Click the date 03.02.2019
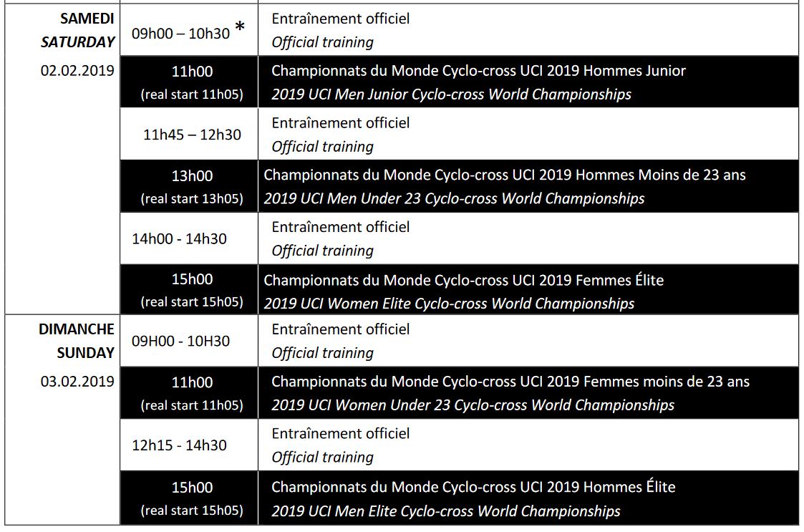Image resolution: width=804 pixels, height=532 pixels. (77, 382)
